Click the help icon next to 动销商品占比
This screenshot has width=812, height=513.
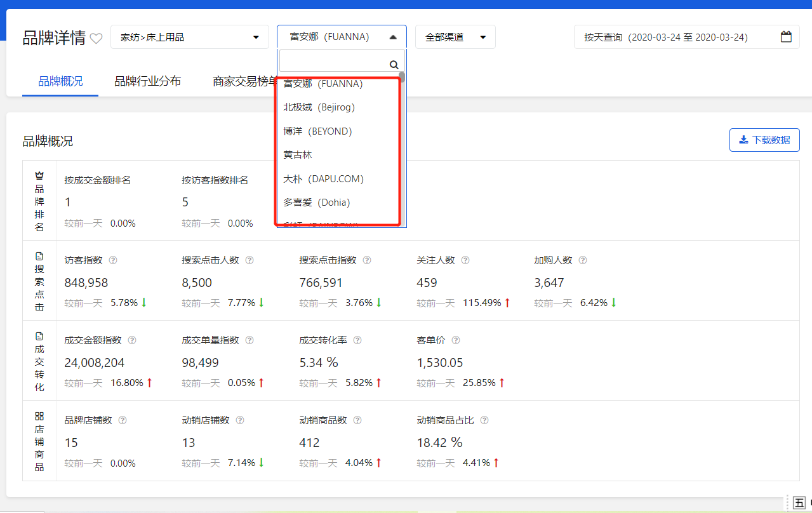tap(484, 420)
